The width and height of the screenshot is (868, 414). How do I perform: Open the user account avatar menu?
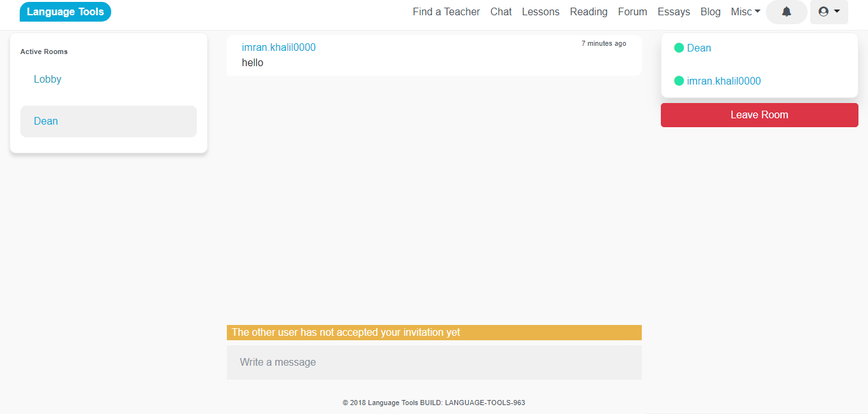[x=829, y=12]
